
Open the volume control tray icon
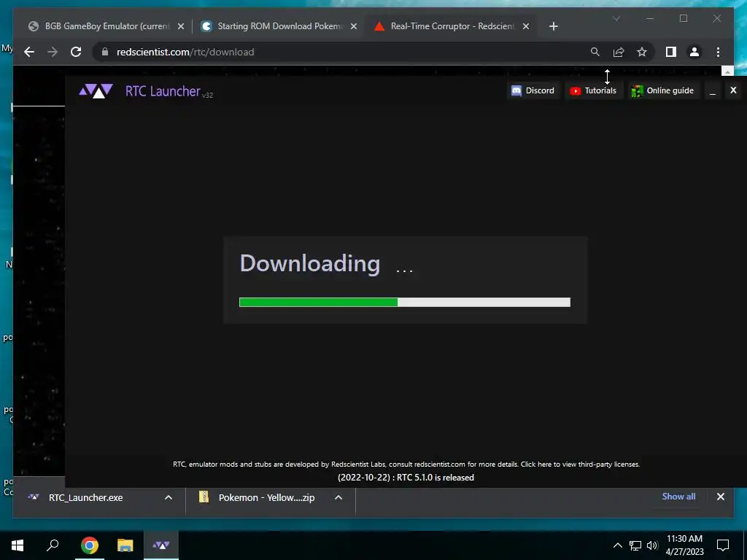[x=652, y=545]
